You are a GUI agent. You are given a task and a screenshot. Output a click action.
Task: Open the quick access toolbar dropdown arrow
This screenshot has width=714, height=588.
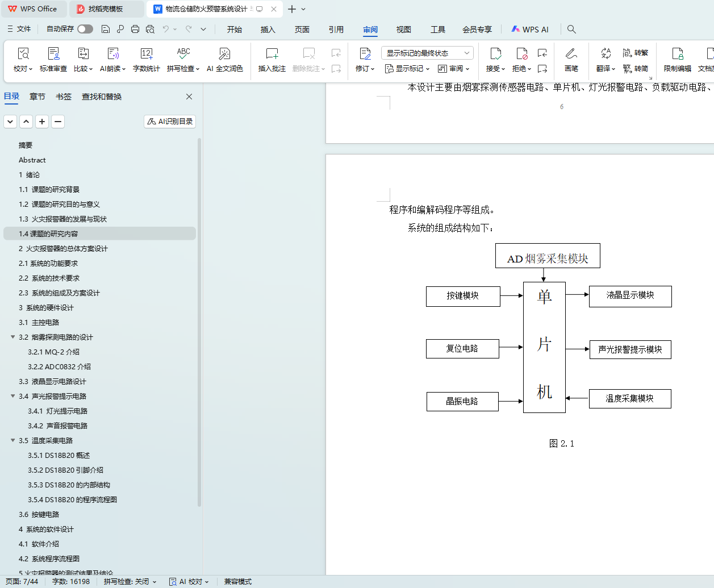click(x=203, y=29)
